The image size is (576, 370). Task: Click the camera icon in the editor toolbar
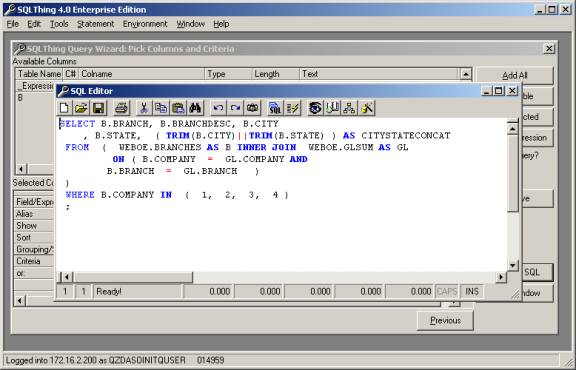[x=252, y=108]
